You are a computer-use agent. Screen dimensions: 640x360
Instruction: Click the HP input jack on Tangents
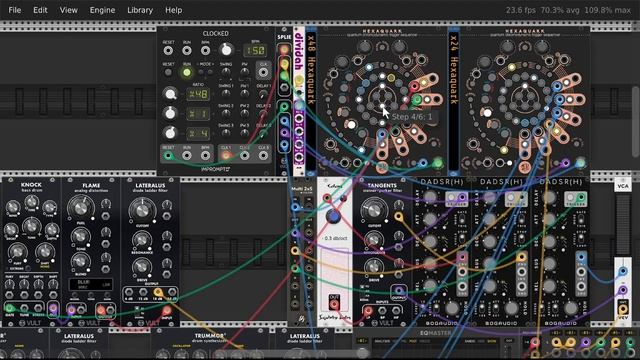[396, 311]
